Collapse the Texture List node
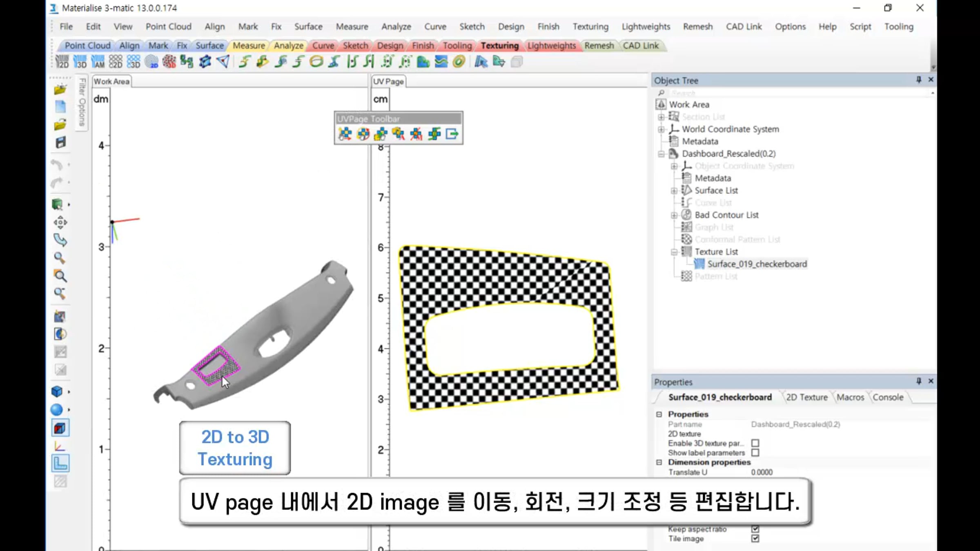The image size is (980, 551). point(674,252)
